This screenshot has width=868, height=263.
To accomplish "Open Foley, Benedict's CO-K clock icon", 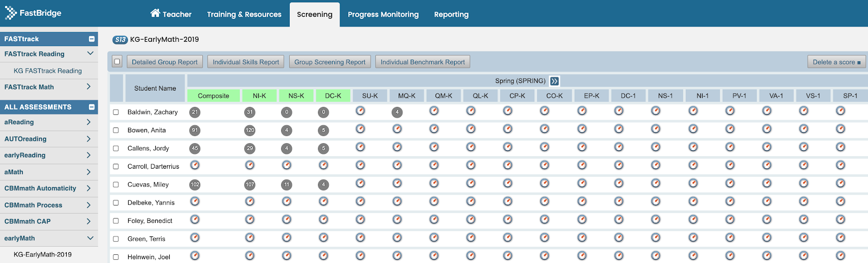I will pyautogui.click(x=545, y=220).
